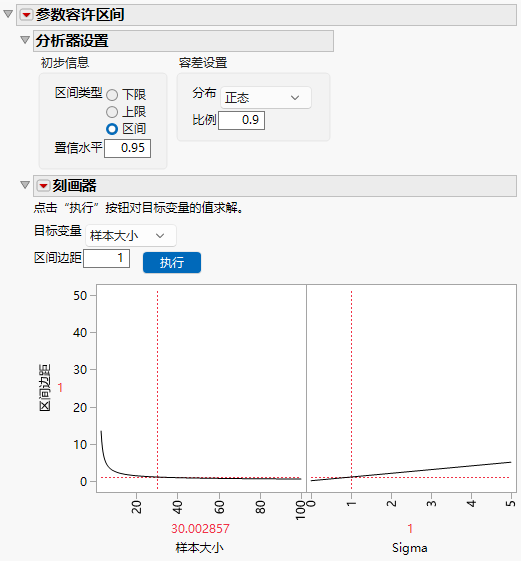
Task: Click the 比例 field with 0.9
Action: (242, 120)
